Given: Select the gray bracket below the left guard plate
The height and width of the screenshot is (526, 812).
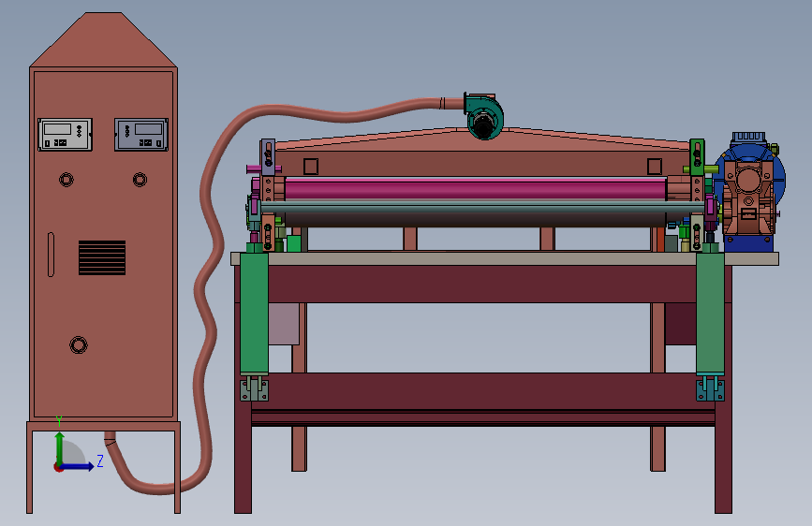Looking at the screenshot, I should tap(254, 389).
